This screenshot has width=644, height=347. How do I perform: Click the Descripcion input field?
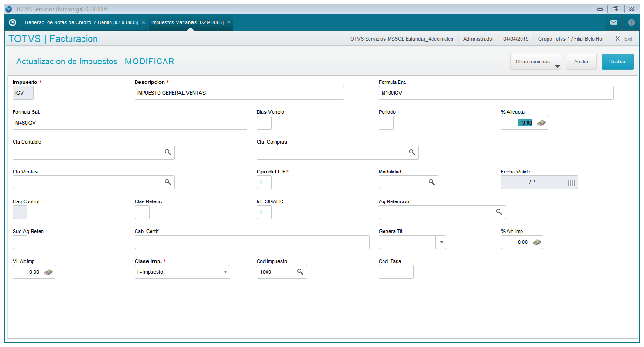240,93
